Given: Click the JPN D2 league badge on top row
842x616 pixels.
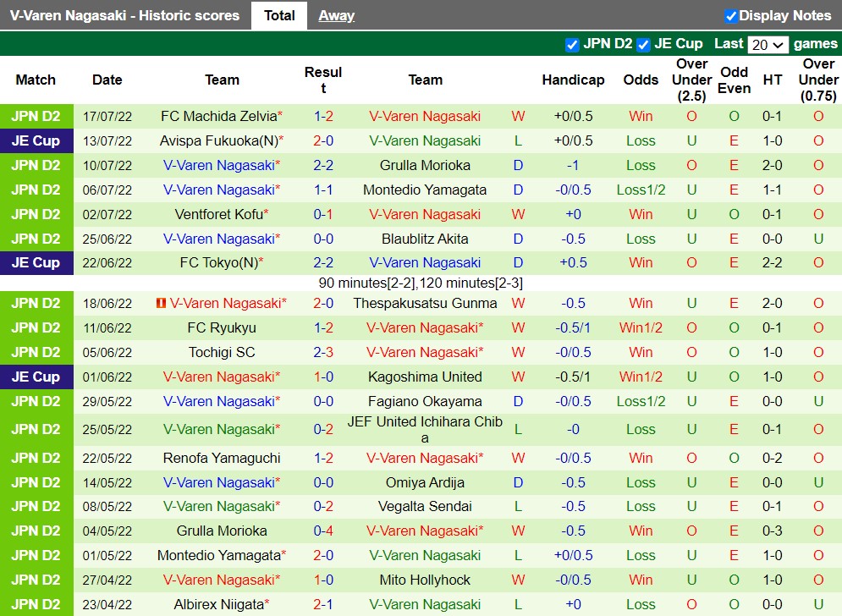Looking at the screenshot, I should pos(35,116).
